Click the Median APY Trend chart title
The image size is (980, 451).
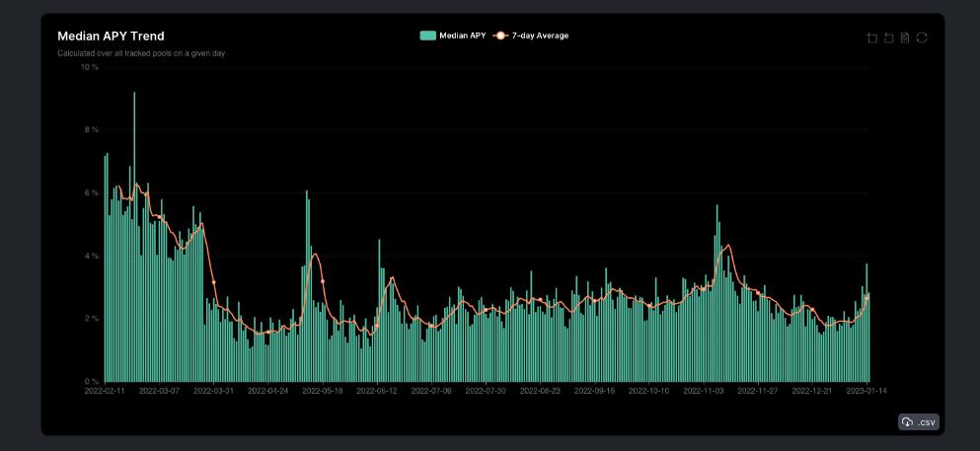(111, 36)
